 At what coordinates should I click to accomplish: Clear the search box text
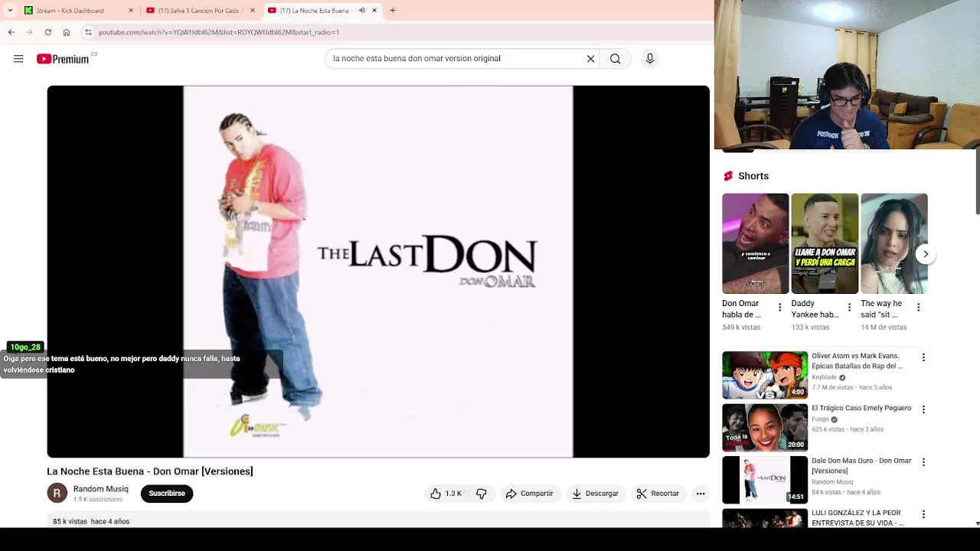(590, 59)
